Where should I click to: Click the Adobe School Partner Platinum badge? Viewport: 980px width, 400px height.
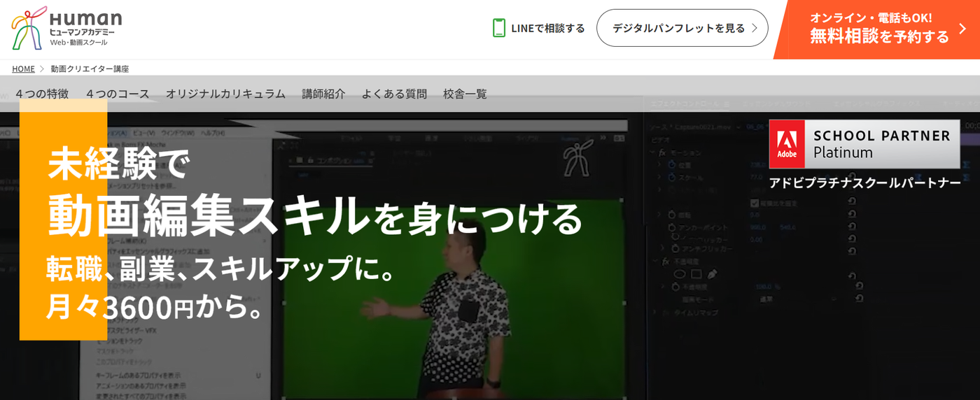864,144
